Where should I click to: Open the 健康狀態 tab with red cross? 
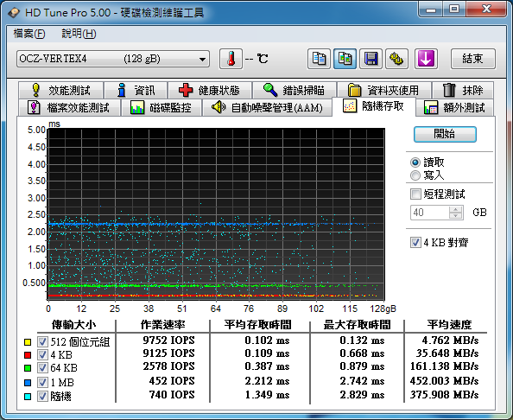tap(209, 90)
